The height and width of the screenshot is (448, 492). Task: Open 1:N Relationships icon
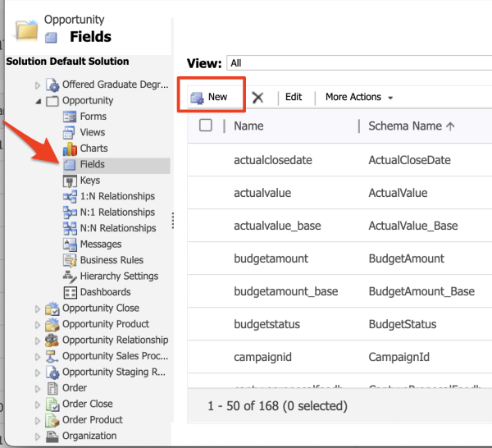click(70, 196)
